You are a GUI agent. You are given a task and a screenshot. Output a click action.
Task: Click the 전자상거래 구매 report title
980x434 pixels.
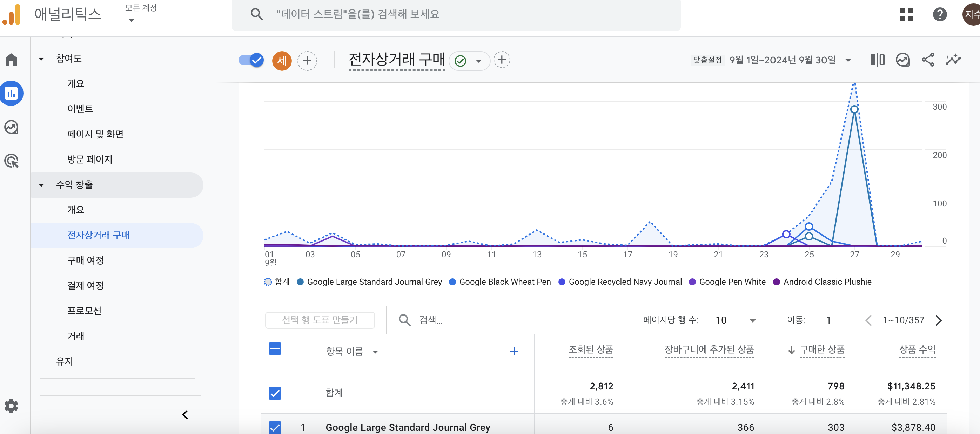coord(396,59)
